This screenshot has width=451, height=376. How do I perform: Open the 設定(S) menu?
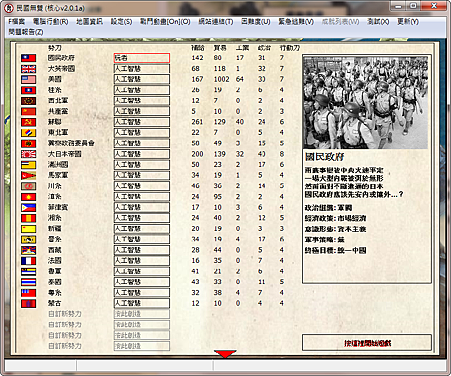point(121,22)
